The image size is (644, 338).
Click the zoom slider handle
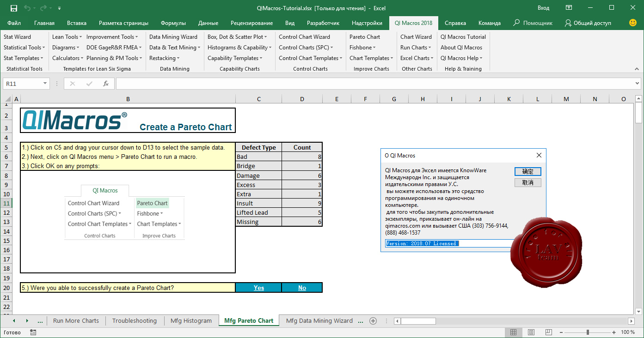pyautogui.click(x=588, y=332)
